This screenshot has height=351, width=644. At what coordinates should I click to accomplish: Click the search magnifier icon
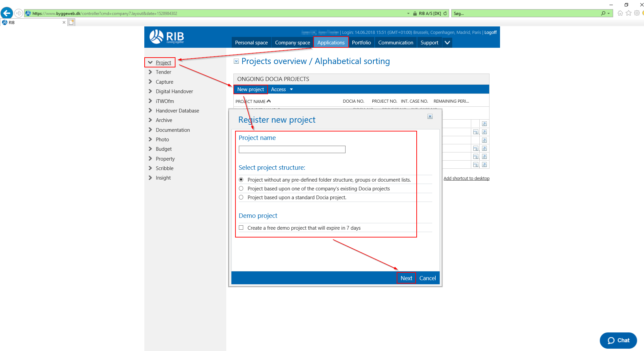click(x=603, y=14)
